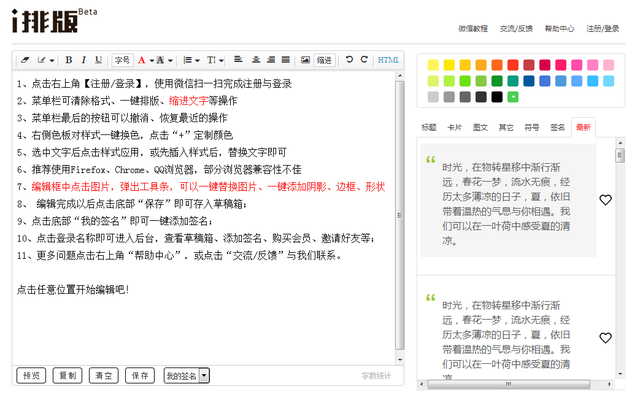This screenshot has height=400, width=640.
Task: Toggle italic formatting
Action: [84, 61]
